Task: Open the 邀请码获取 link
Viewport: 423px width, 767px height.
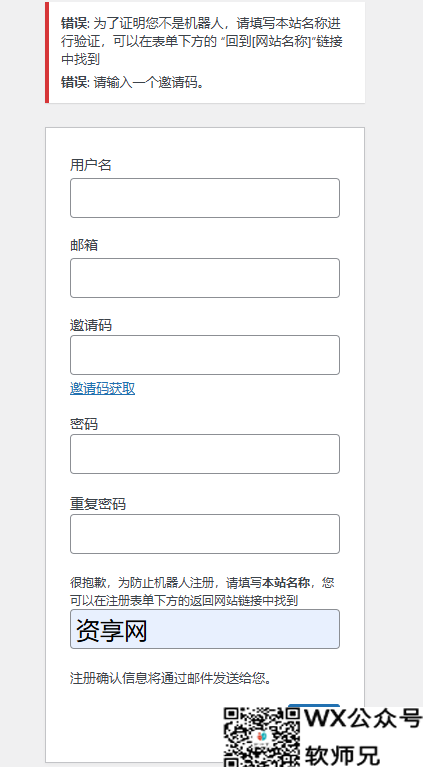Action: tap(102, 388)
